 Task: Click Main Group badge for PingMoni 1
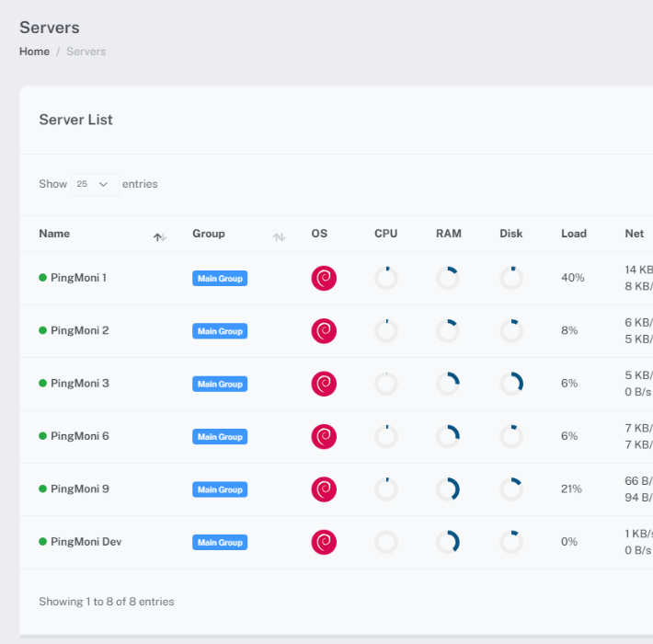coord(220,279)
